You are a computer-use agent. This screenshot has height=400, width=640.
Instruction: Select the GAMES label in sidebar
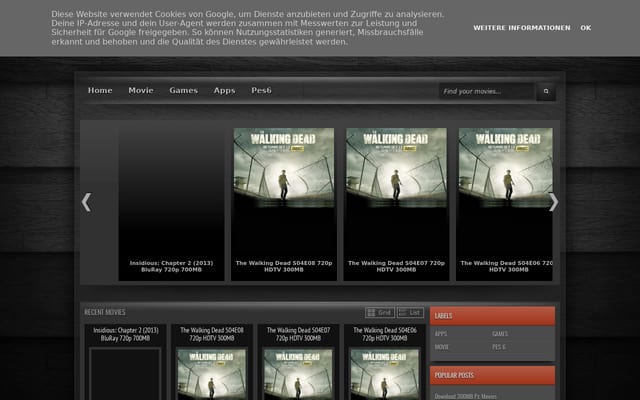(500, 334)
